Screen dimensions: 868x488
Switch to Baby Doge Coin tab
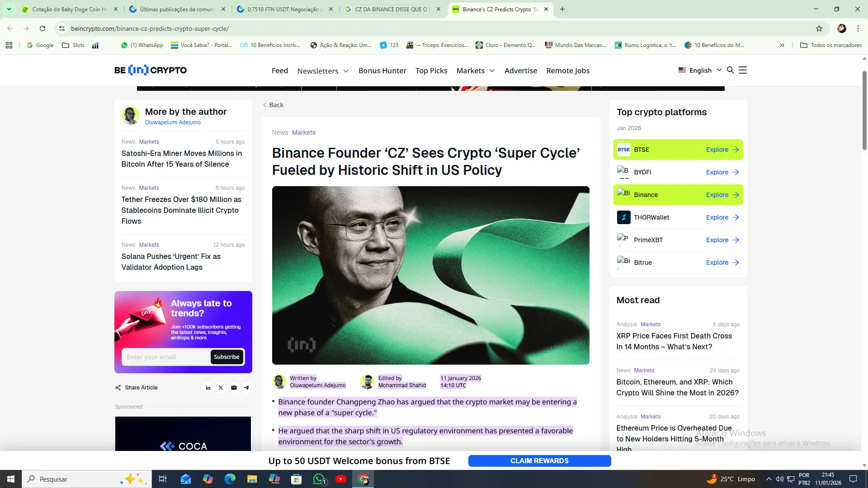pos(68,9)
